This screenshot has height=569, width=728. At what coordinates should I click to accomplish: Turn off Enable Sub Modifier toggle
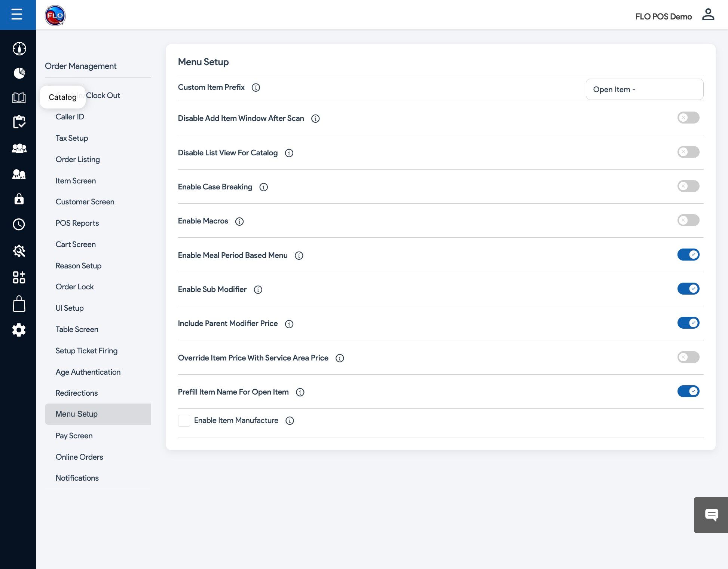688,289
